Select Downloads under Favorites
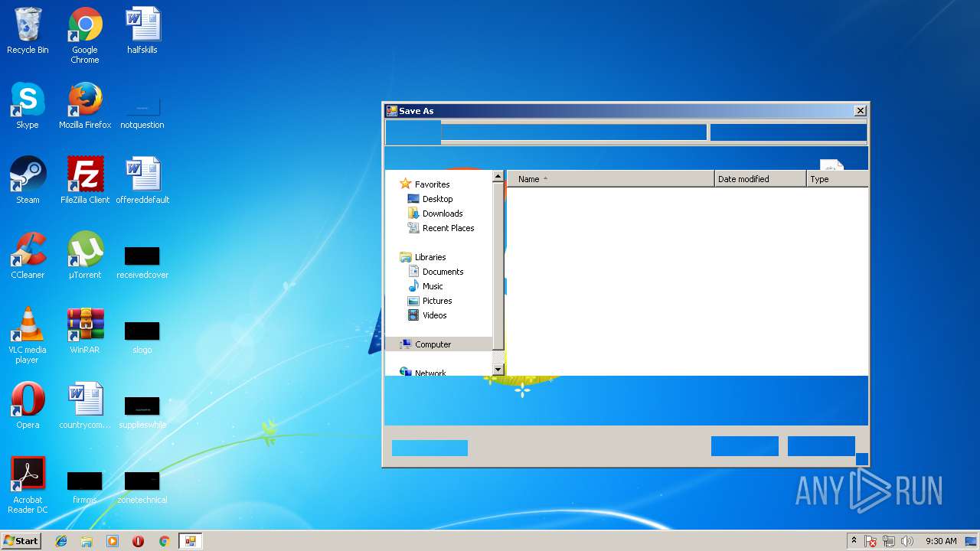The width and height of the screenshot is (980, 551). pos(436,214)
